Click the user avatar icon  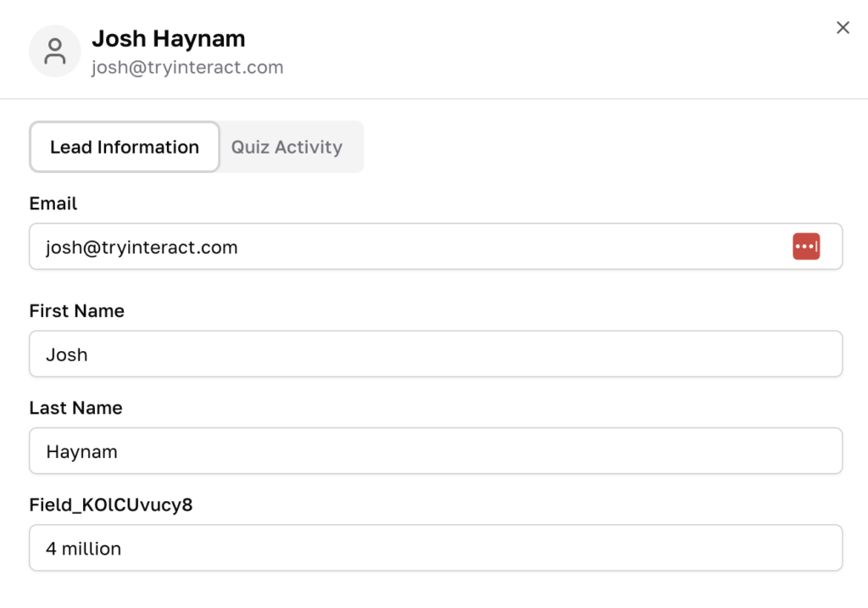click(55, 52)
